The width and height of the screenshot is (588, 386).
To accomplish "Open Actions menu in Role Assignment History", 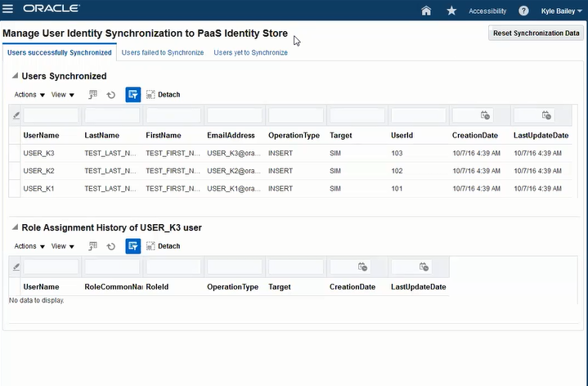I will 29,246.
